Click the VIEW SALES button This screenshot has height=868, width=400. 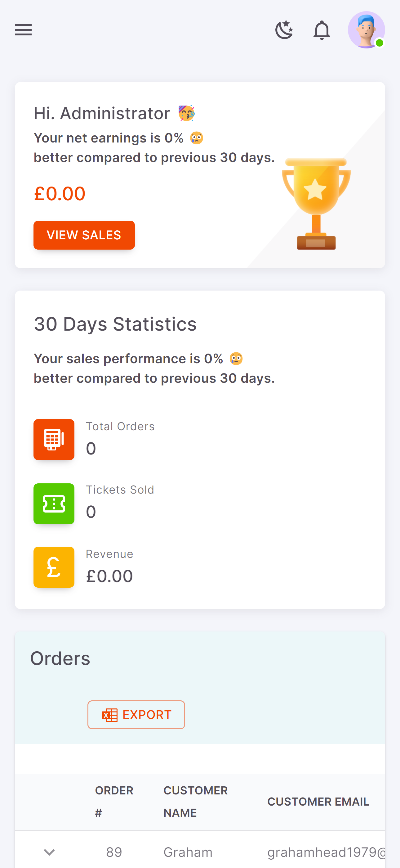tap(84, 235)
